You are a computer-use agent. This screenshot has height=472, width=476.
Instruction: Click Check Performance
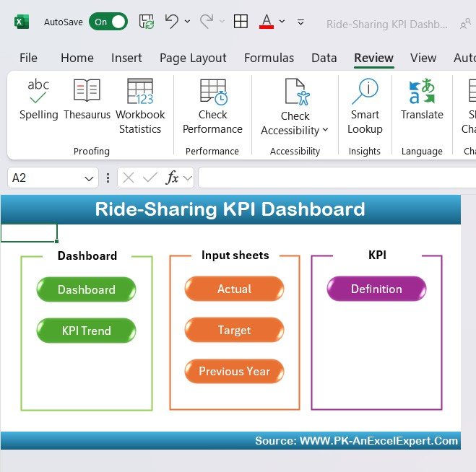pos(212,106)
